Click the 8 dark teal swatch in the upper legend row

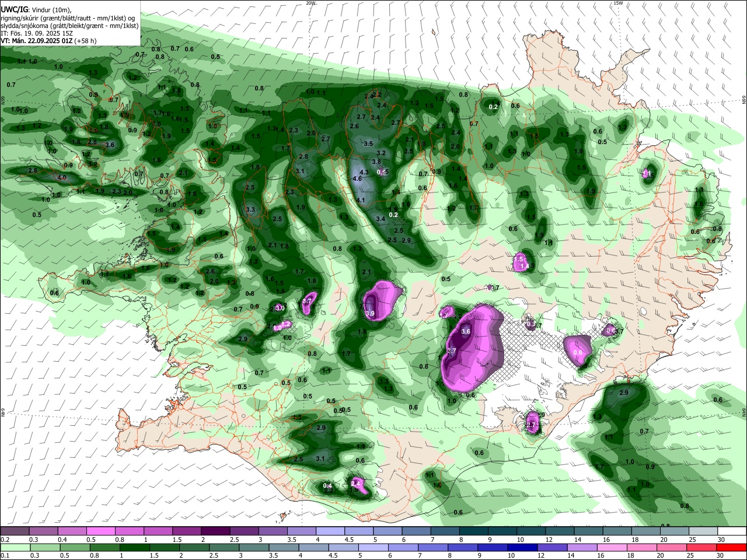tap(473, 531)
